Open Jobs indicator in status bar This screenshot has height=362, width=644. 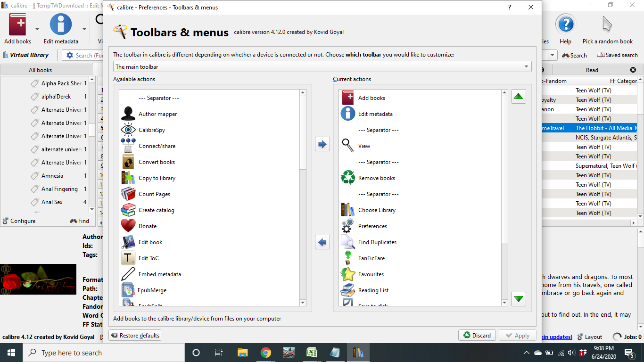(627, 337)
